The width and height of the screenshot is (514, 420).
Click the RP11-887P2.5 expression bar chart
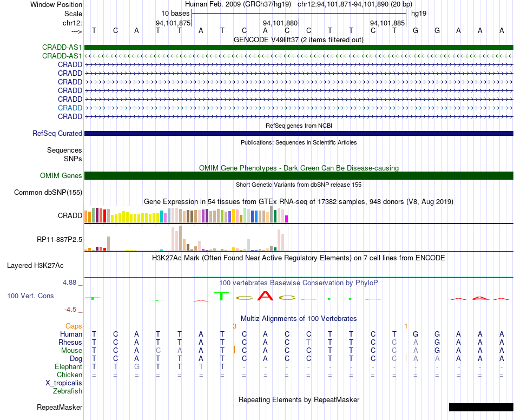click(186, 238)
